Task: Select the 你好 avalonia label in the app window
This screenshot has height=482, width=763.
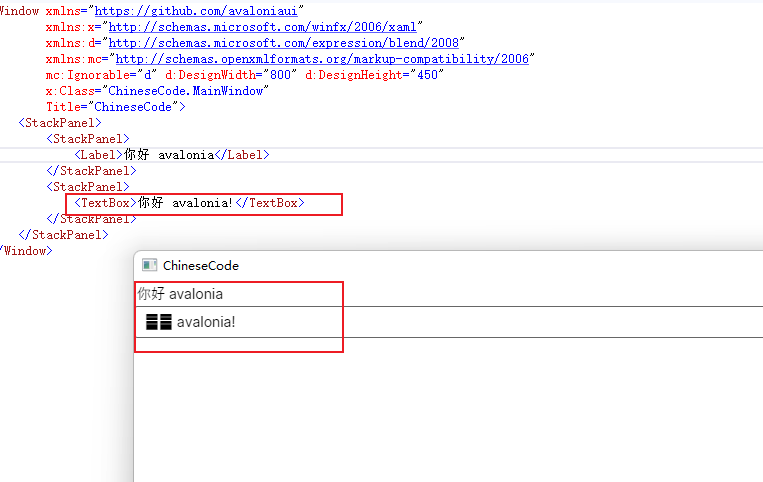Action: pyautogui.click(x=180, y=294)
